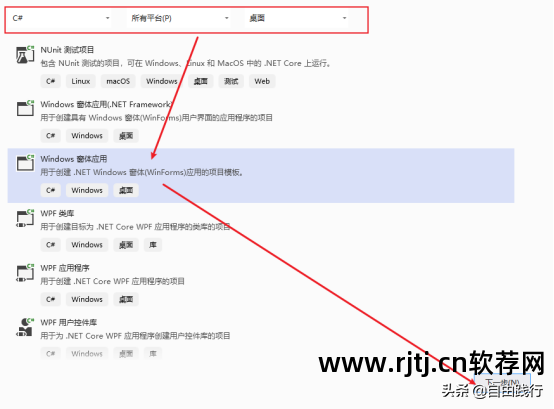Click the Windows 窗体应用(.NET Framework) title
The height and width of the screenshot is (409, 554).
[106, 104]
